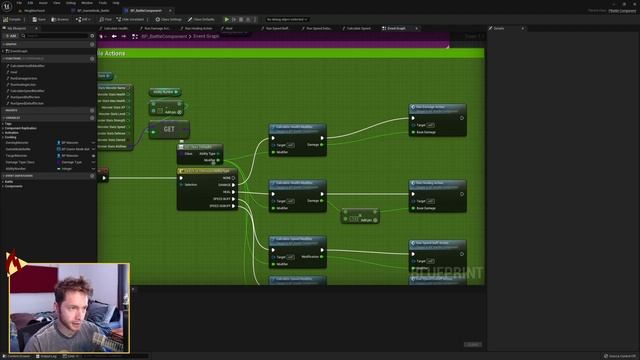Click BP_BattleComponent in the breadcrumb
The width and height of the screenshot is (640, 360).
[x=164, y=36]
